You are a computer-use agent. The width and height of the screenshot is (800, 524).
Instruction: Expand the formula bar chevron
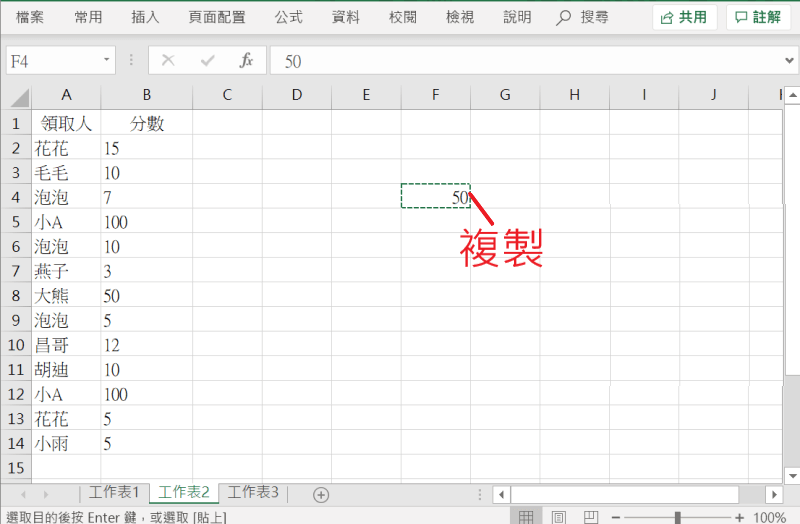click(789, 60)
